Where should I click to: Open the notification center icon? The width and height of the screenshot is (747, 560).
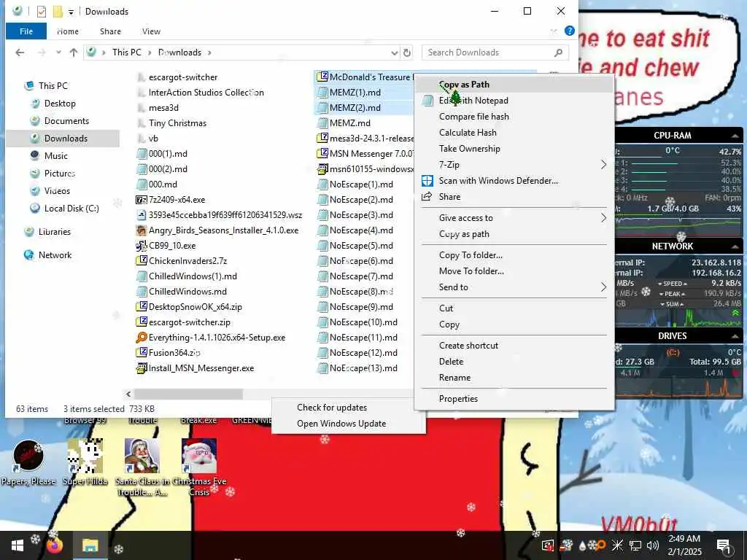point(723,545)
